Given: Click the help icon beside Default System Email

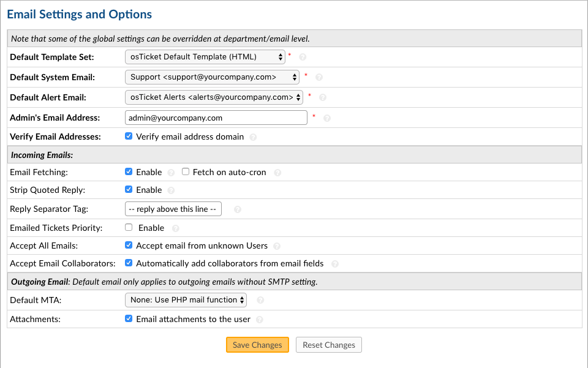Looking at the screenshot, I should click(317, 77).
